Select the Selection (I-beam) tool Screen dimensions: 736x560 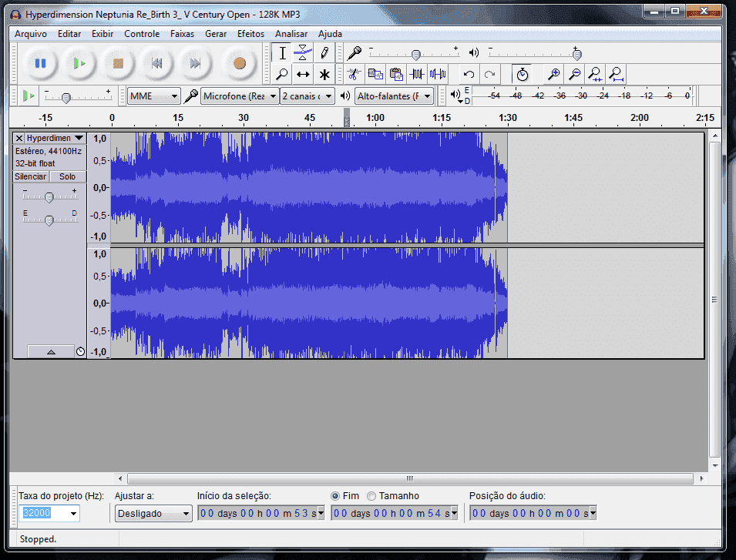282,53
